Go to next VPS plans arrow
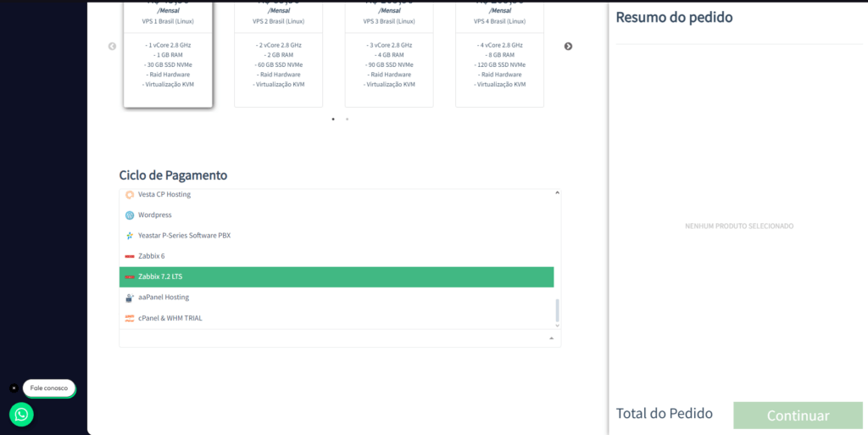The height and width of the screenshot is (435, 868). click(x=568, y=47)
